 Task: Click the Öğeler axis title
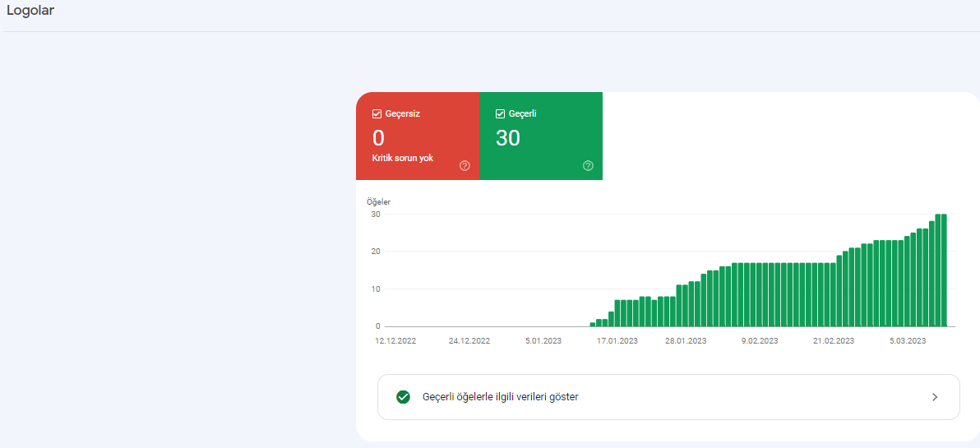pyautogui.click(x=378, y=202)
